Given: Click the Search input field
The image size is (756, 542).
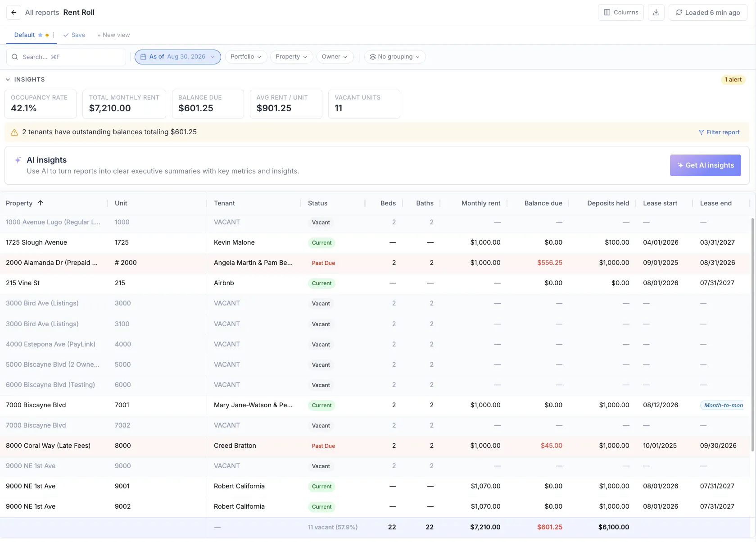Looking at the screenshot, I should pyautogui.click(x=66, y=57).
